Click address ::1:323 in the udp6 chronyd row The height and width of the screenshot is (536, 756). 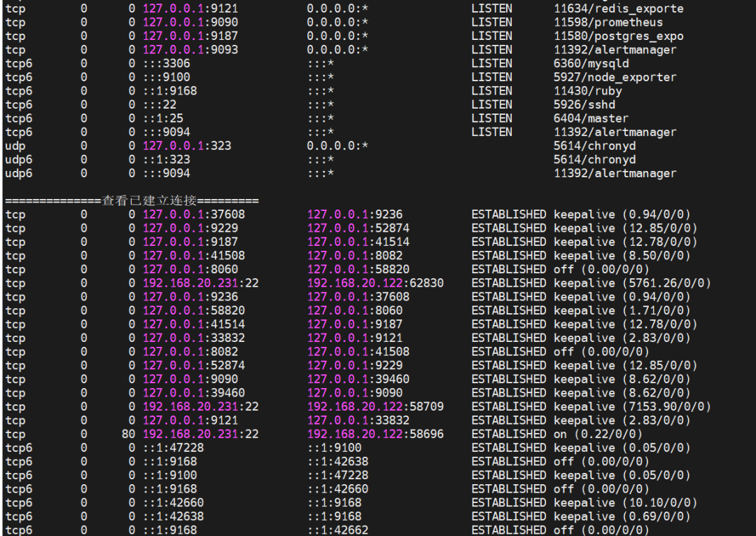pyautogui.click(x=167, y=160)
